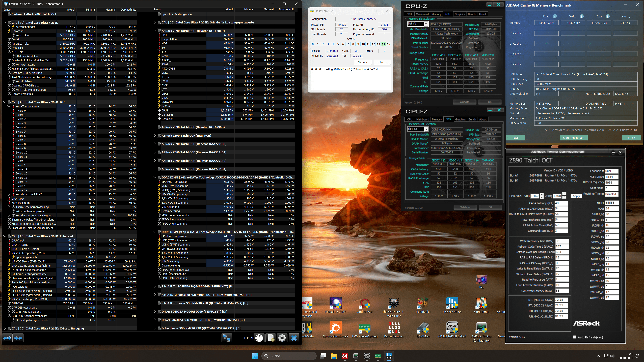Image resolution: width=644 pixels, height=362 pixels.
Task: Open HWiNFO remote monitoring network icon
Action: pyautogui.click(x=227, y=338)
